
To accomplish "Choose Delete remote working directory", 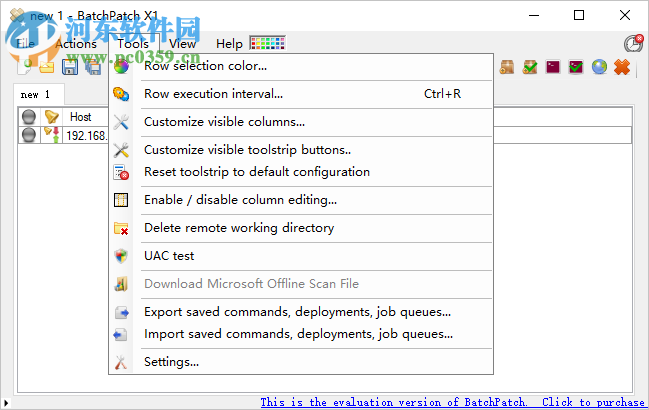I will tap(301, 228).
